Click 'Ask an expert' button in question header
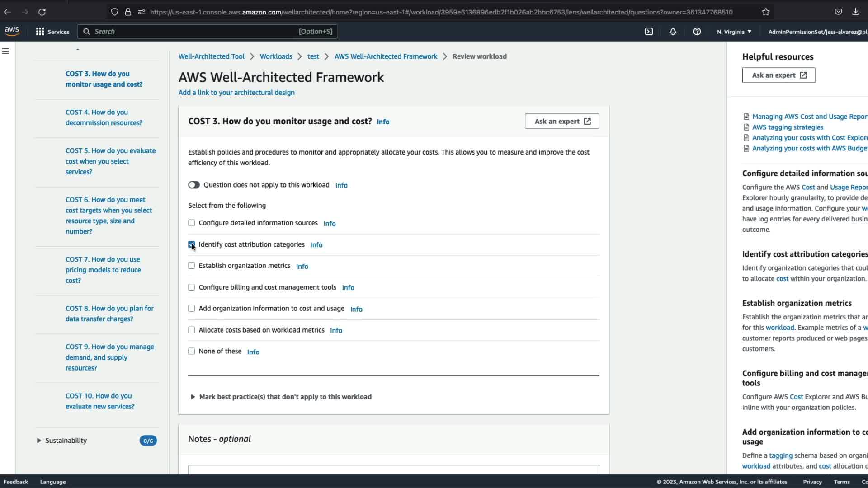 point(562,121)
